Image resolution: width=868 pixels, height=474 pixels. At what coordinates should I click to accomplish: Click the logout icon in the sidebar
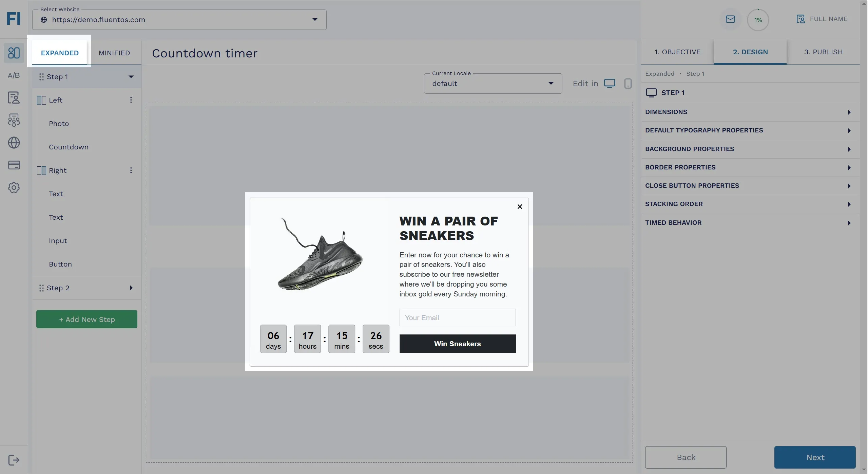coord(14,460)
